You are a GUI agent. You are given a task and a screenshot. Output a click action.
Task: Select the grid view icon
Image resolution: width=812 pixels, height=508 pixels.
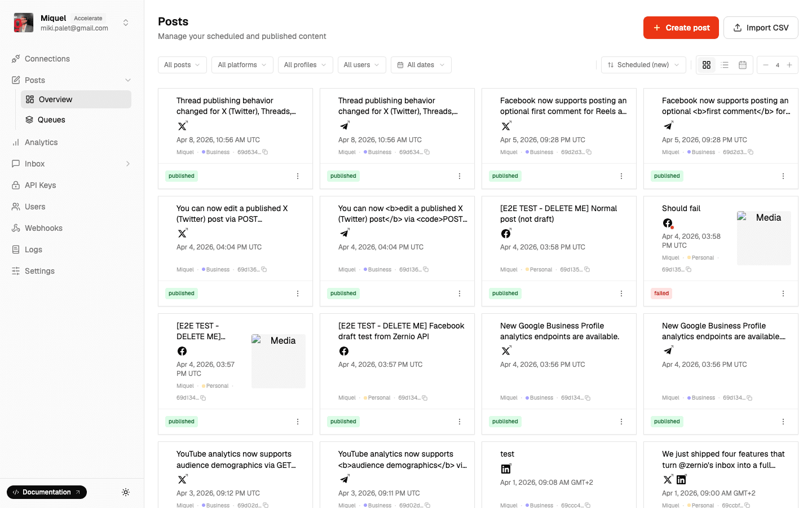(x=707, y=65)
